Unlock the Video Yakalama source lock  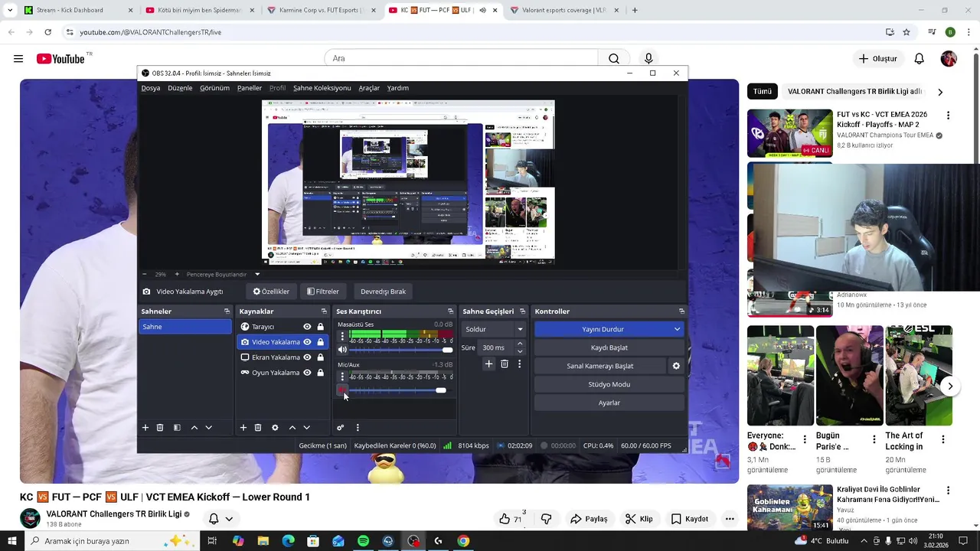click(320, 342)
